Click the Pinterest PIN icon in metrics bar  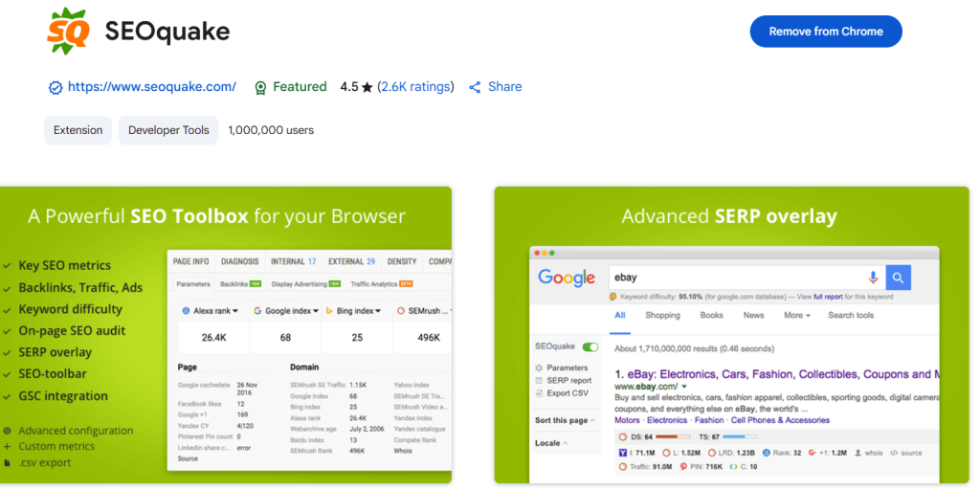coord(683,467)
